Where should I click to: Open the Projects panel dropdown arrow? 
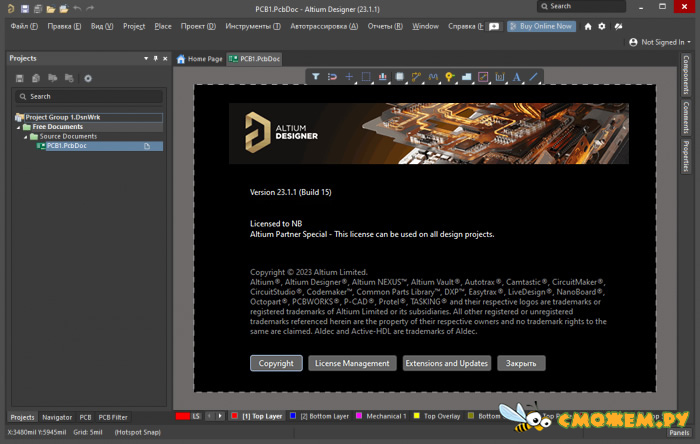[x=146, y=58]
